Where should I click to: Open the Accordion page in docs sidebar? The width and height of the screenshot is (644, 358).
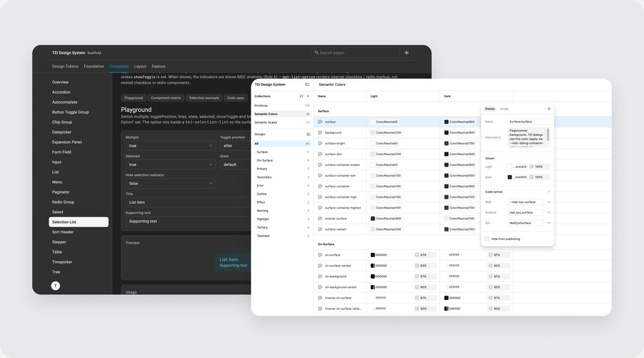61,92
